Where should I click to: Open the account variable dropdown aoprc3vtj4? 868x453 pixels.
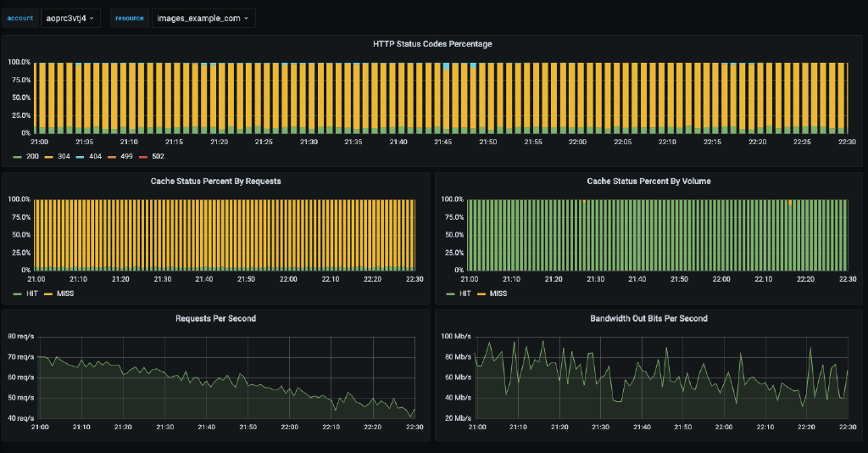[x=70, y=18]
